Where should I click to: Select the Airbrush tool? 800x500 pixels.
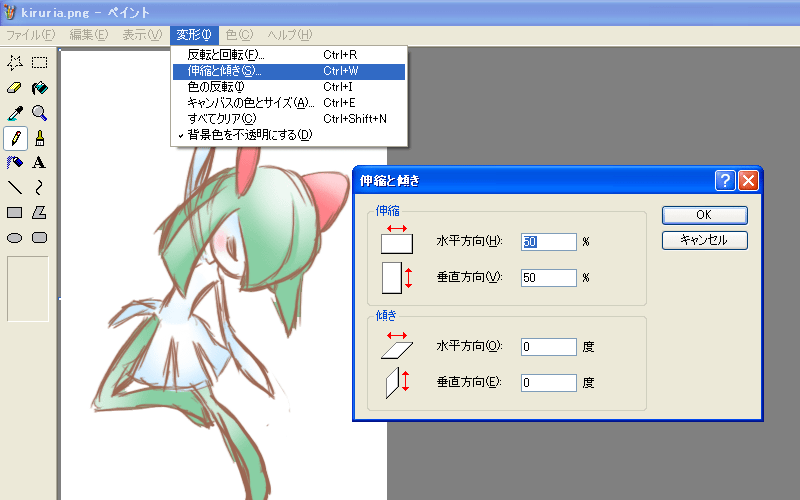tap(15, 163)
